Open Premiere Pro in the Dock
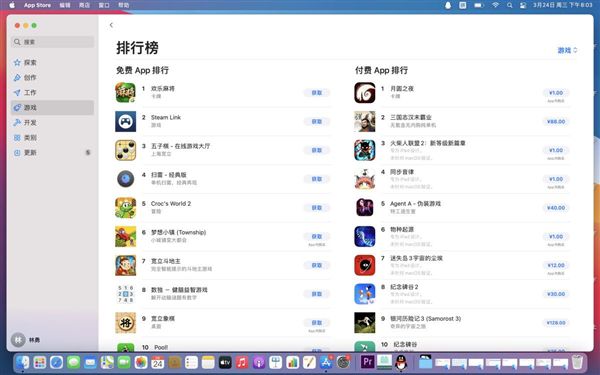600x375 pixels. pos(367,362)
